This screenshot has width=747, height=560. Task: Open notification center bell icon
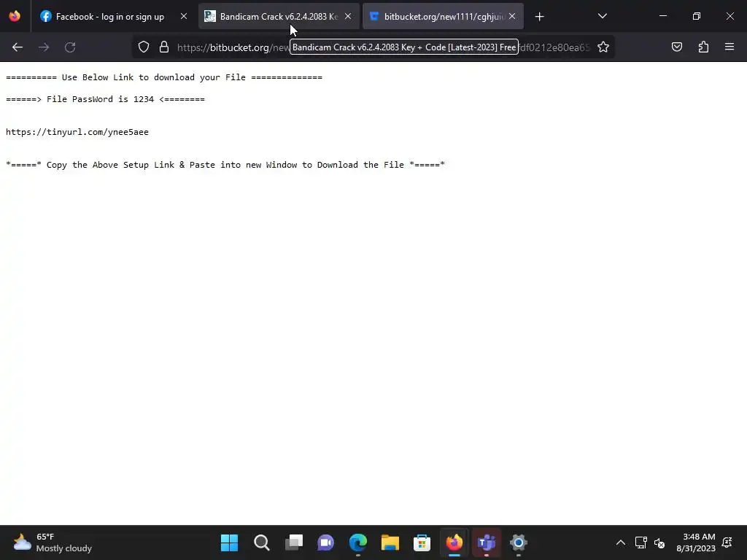pos(727,542)
